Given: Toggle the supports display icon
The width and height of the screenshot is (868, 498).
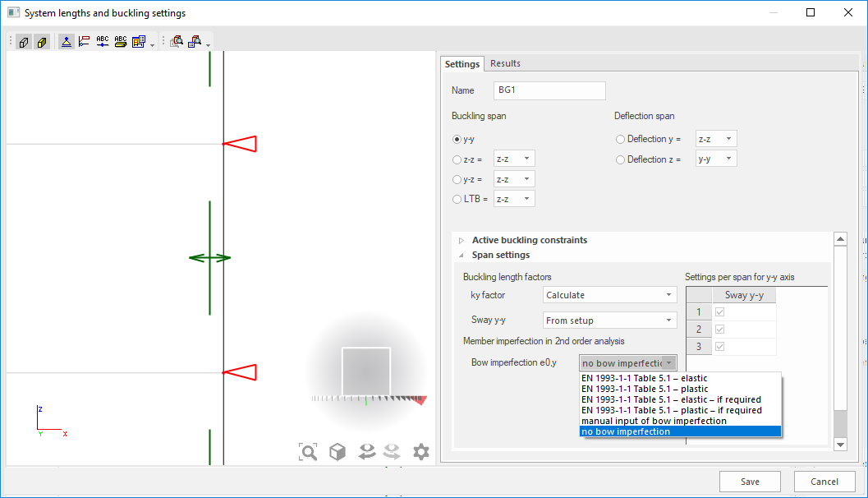Looking at the screenshot, I should click(x=67, y=41).
